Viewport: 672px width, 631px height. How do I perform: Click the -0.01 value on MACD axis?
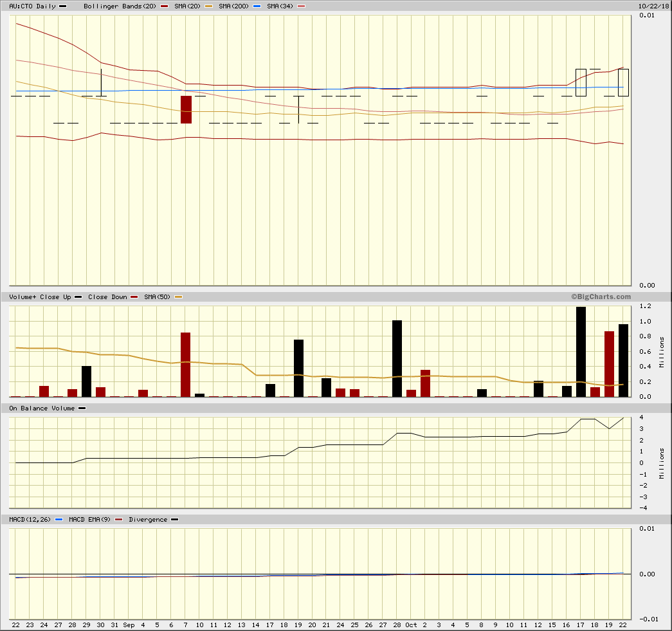(x=648, y=619)
